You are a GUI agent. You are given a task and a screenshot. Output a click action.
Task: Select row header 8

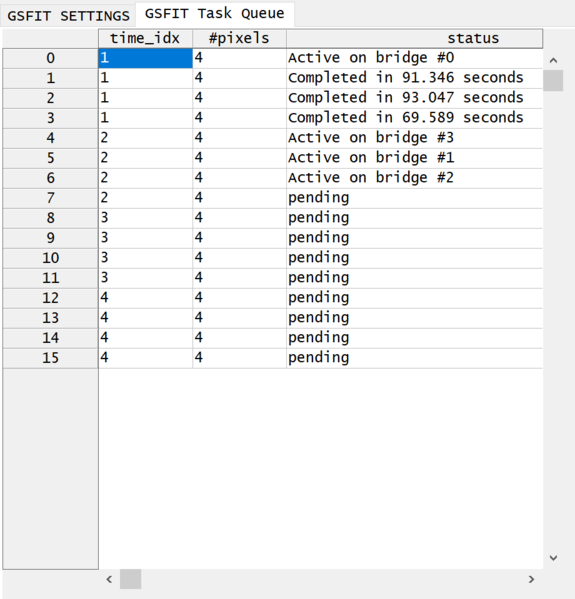[50, 218]
